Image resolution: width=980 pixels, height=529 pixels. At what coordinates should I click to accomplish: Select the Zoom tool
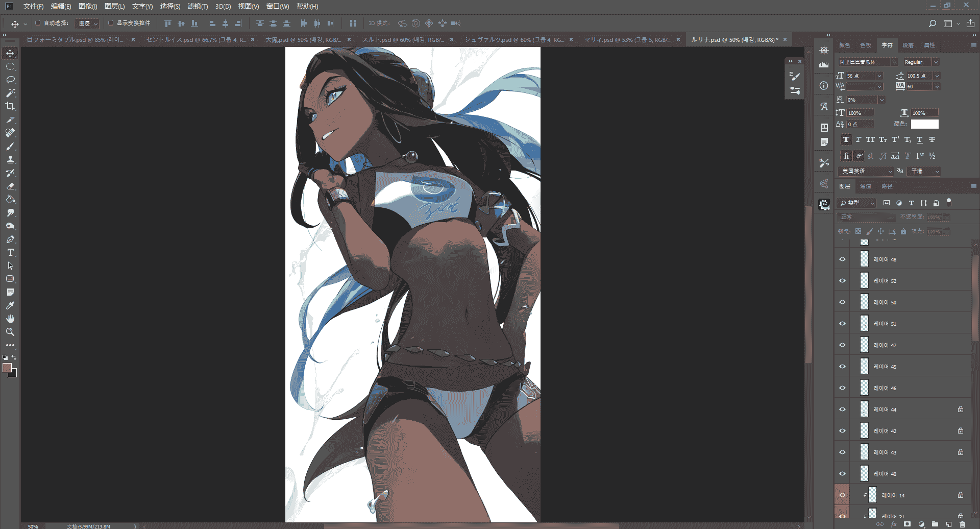click(10, 332)
